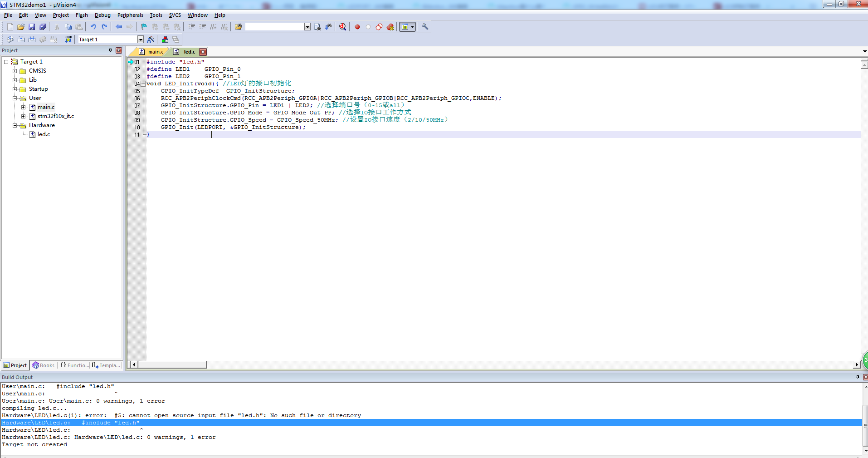
Task: Switch to the led.c editor tab
Action: pos(185,52)
